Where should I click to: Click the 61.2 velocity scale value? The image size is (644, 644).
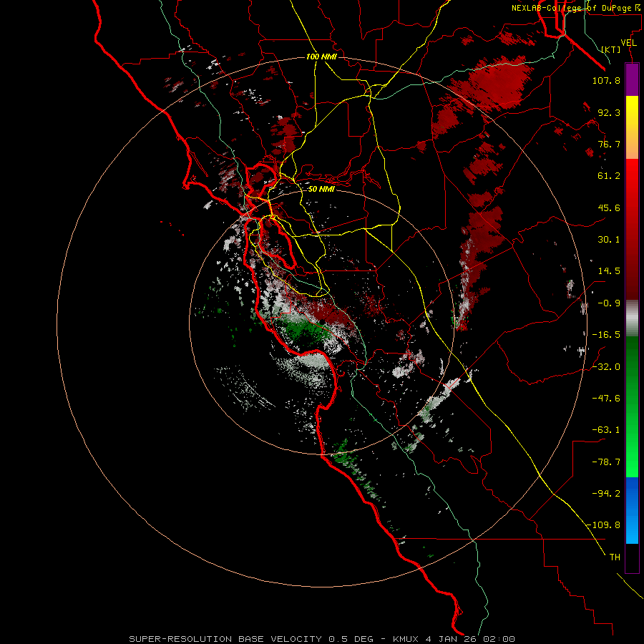pos(609,176)
